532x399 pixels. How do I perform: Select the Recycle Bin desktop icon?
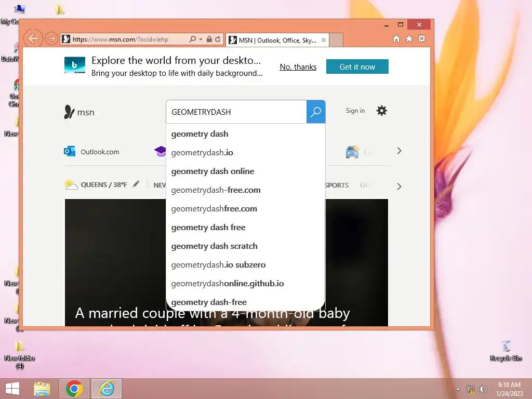coord(506,351)
